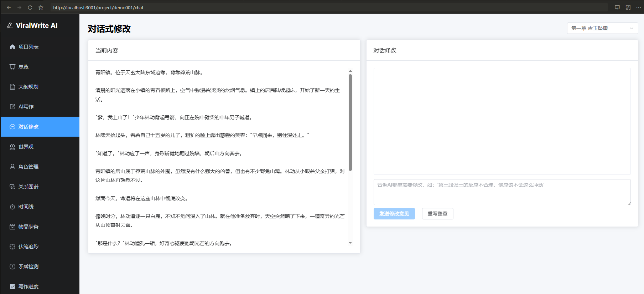Click the paragraph starting 清晨的阳光洒落
This screenshot has width=644, height=294.
[218, 95]
